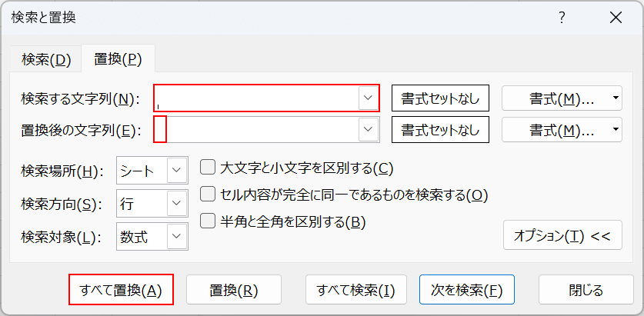Screen dimensions: 644x316
Task: Expand the 置換後の文字列 history dropdown
Action: click(x=369, y=130)
